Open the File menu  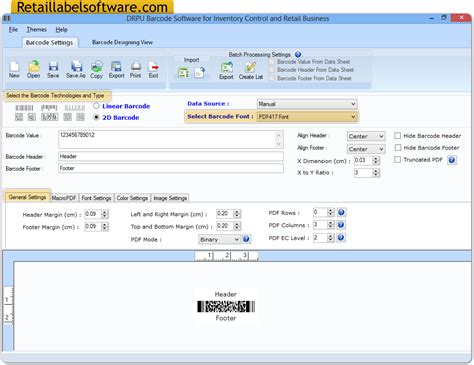point(13,30)
